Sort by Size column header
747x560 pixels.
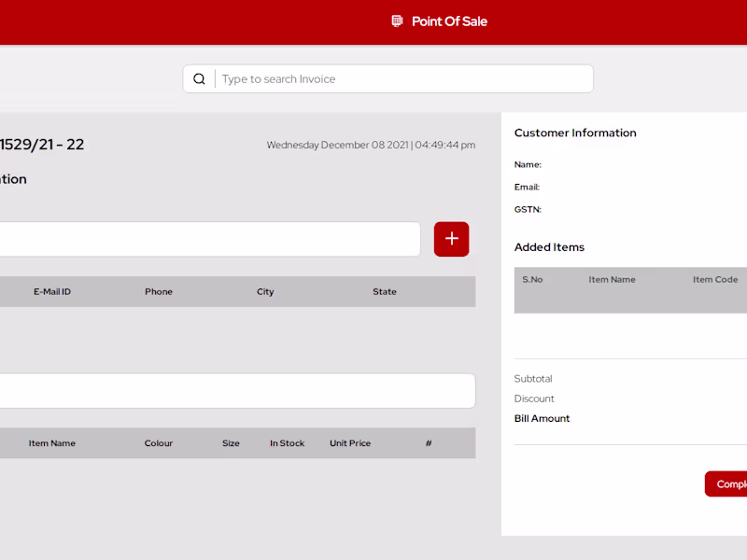click(x=231, y=443)
